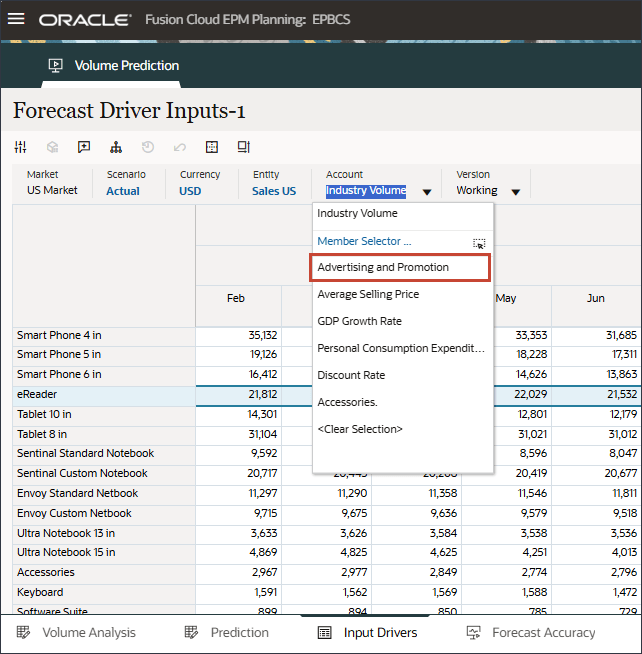
Task: Switch to Forecast Accuracy tab
Action: [x=544, y=632]
